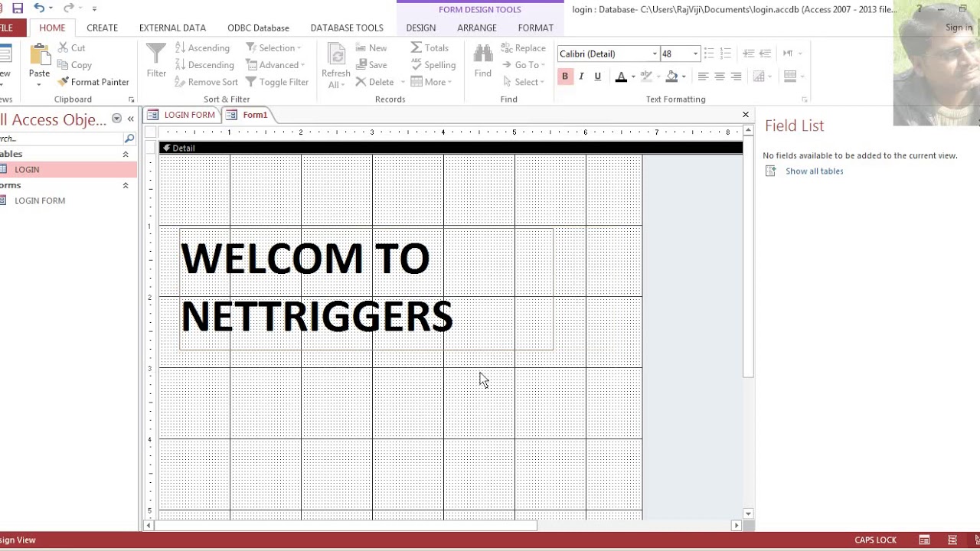Viewport: 980px width, 551px height.
Task: Click the text highlight color icon
Action: [646, 77]
